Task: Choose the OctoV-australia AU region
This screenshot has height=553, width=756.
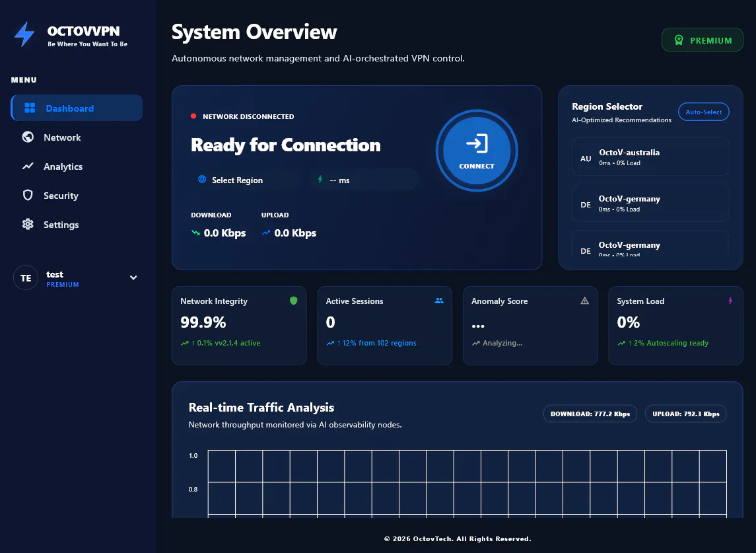Action: click(x=650, y=157)
